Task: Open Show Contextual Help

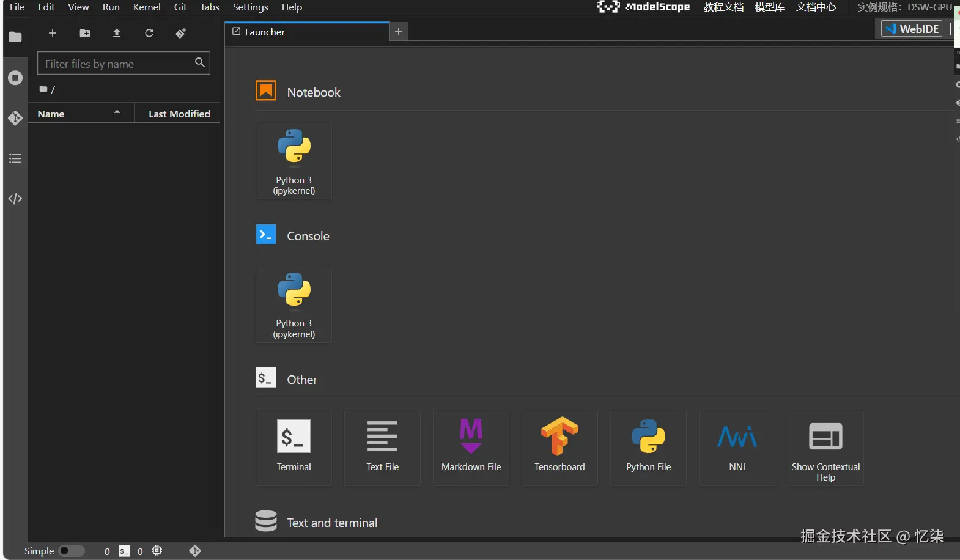Action: click(826, 448)
